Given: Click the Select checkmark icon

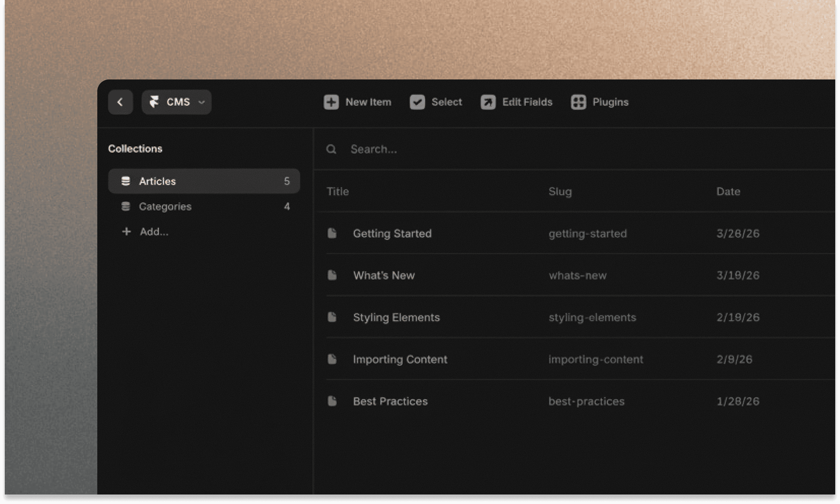Looking at the screenshot, I should point(417,102).
